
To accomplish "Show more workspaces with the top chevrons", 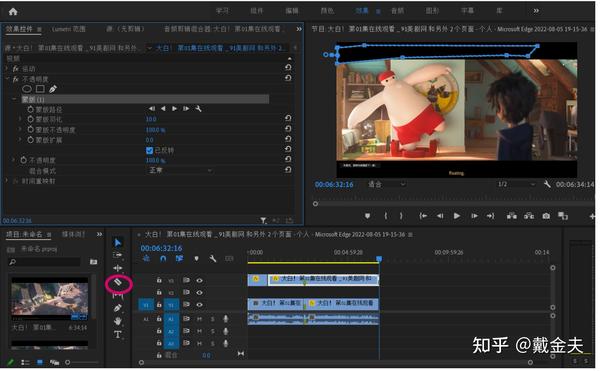I will 536,11.
